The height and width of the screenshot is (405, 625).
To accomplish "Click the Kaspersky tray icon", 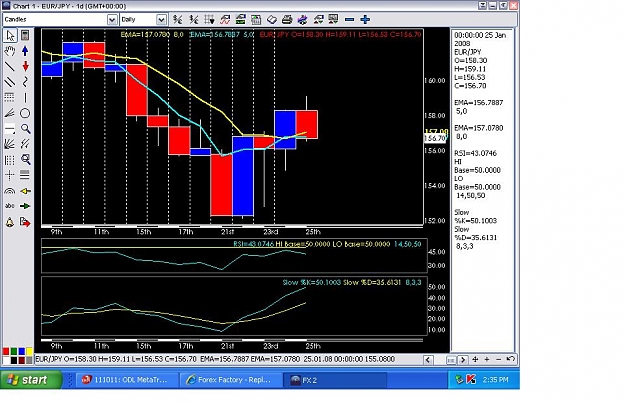I will tap(471, 380).
